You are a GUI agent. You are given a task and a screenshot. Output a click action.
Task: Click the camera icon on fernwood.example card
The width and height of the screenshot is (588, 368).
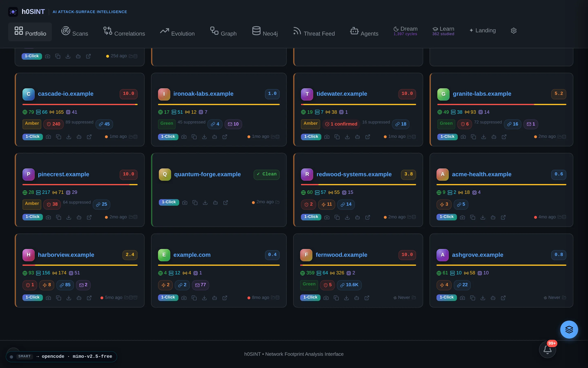(x=326, y=298)
